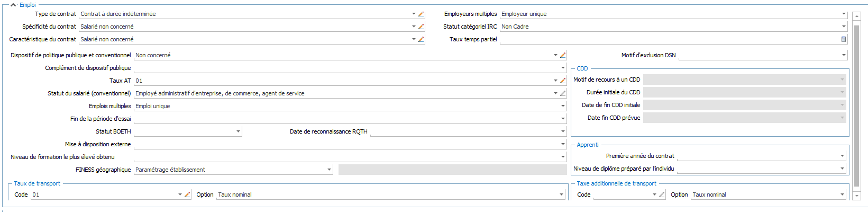
Task: Click pencil icon for Taxe additionnelle de transport Code
Action: click(x=661, y=195)
